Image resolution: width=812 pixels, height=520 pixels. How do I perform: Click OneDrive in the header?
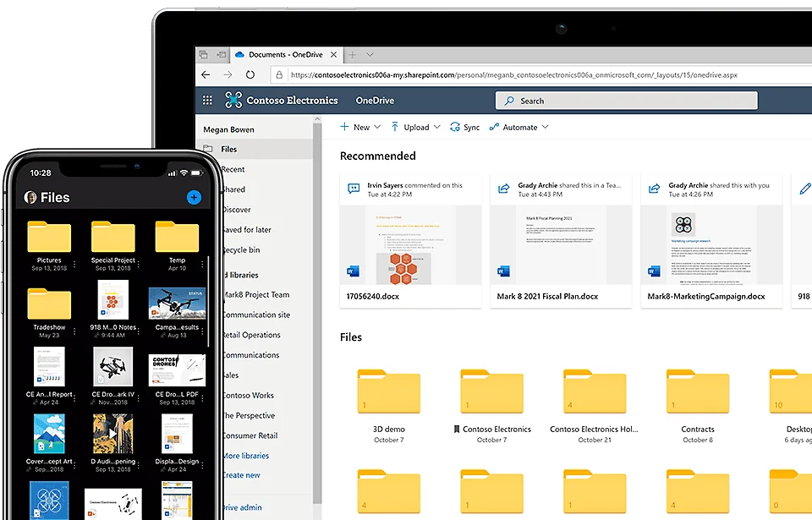[x=375, y=101]
